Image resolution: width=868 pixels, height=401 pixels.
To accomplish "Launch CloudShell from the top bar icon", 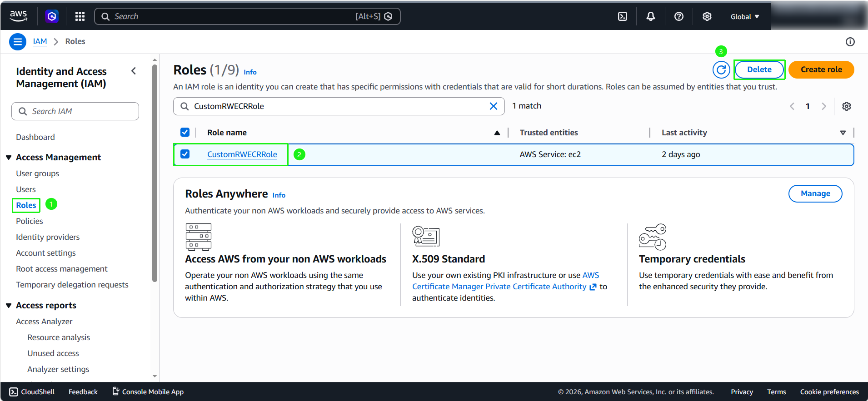I will (623, 16).
